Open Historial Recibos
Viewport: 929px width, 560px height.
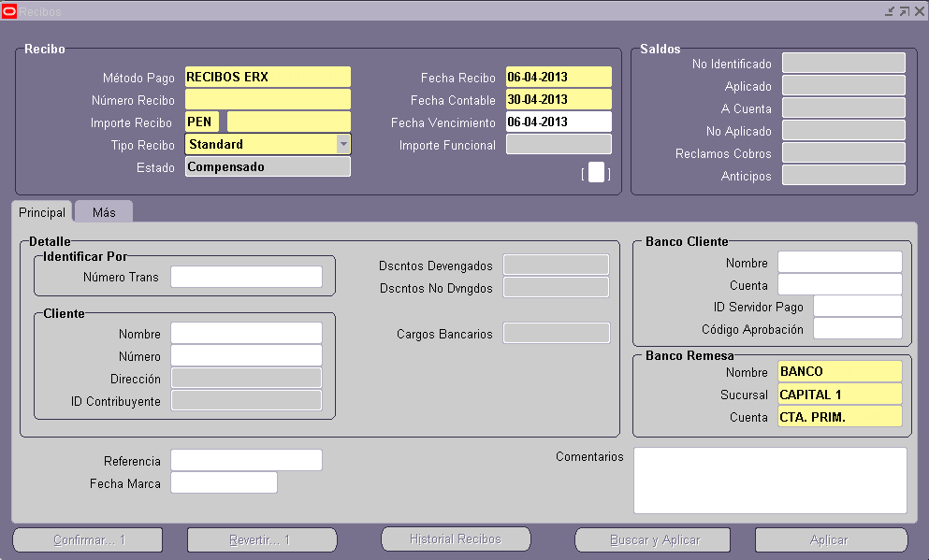456,538
